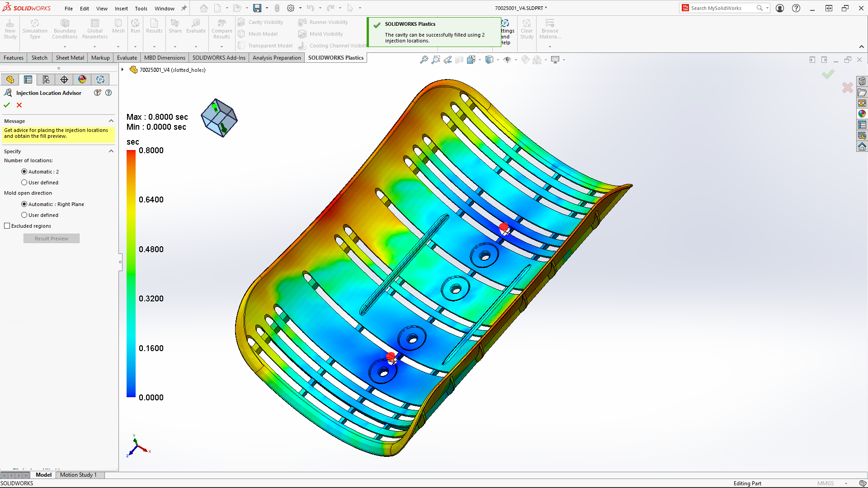This screenshot has width=868, height=488.
Task: Toggle Excluded regions checkbox
Action: (7, 226)
